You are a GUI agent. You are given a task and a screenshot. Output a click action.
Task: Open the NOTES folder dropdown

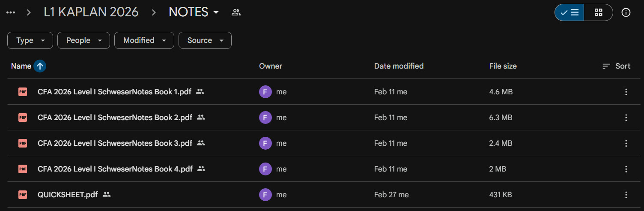pos(194,12)
